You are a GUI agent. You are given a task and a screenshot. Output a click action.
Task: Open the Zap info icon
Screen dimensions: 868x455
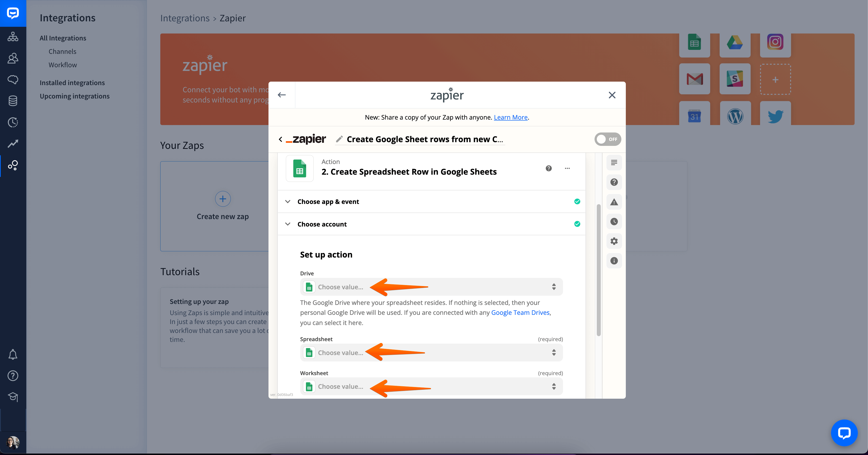tap(614, 261)
